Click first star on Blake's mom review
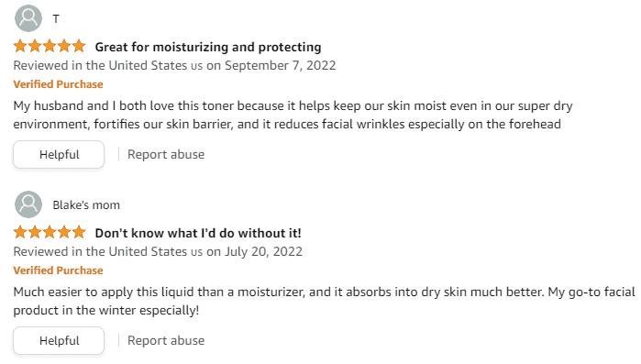This screenshot has width=641, height=364. [x=20, y=232]
